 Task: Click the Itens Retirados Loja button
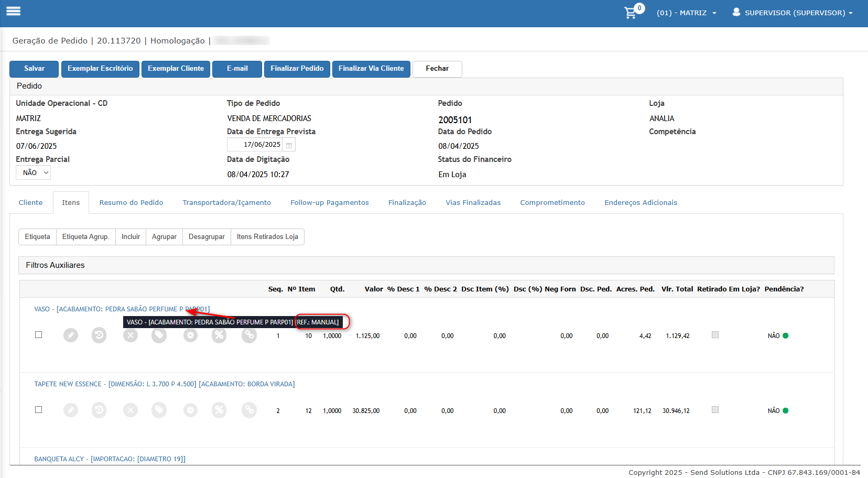tap(267, 237)
